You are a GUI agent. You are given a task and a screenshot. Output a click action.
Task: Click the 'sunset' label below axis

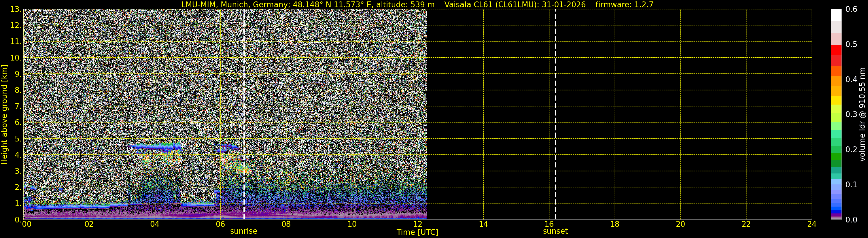pyautogui.click(x=555, y=231)
